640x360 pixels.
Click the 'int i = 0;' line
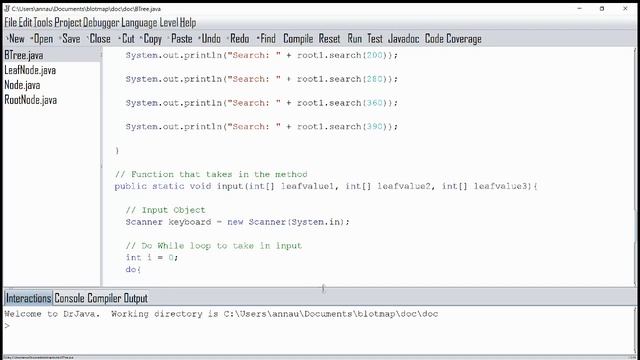152,258
